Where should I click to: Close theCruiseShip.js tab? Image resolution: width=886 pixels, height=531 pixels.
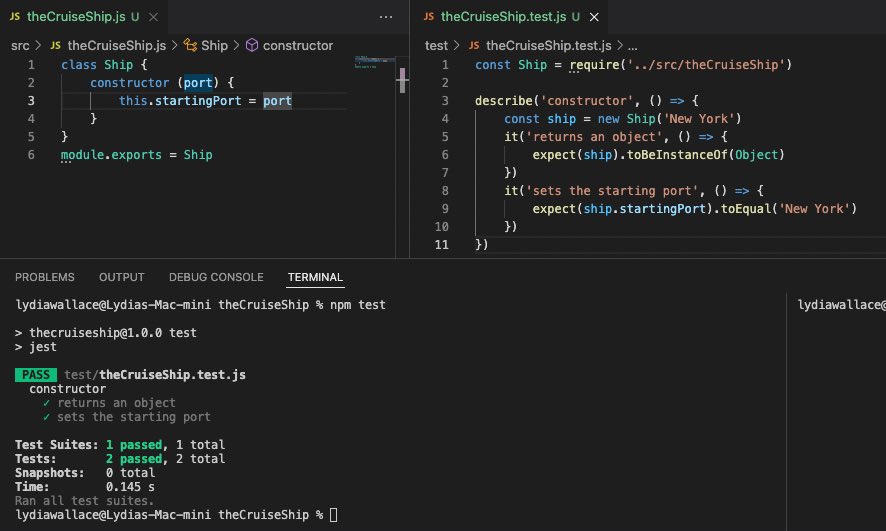tap(153, 17)
